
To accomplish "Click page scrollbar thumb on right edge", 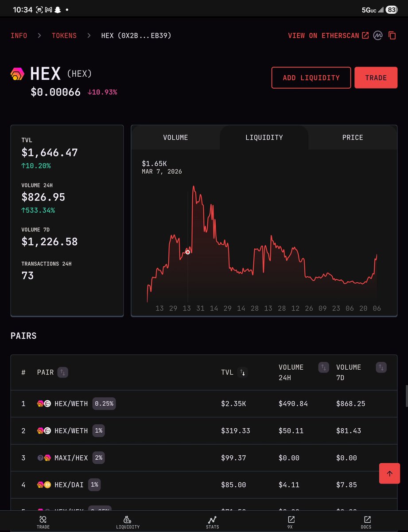I will tap(406, 396).
